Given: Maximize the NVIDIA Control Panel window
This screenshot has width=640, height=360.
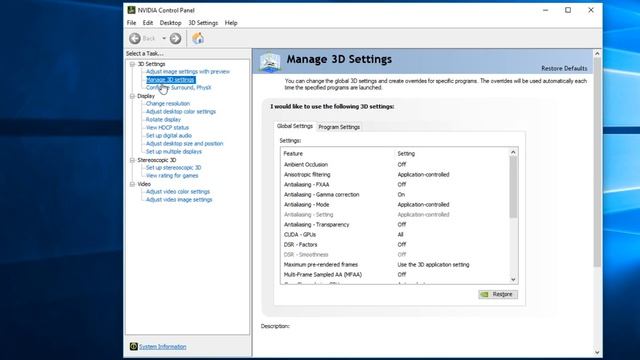Looking at the screenshot, I should pos(568,10).
